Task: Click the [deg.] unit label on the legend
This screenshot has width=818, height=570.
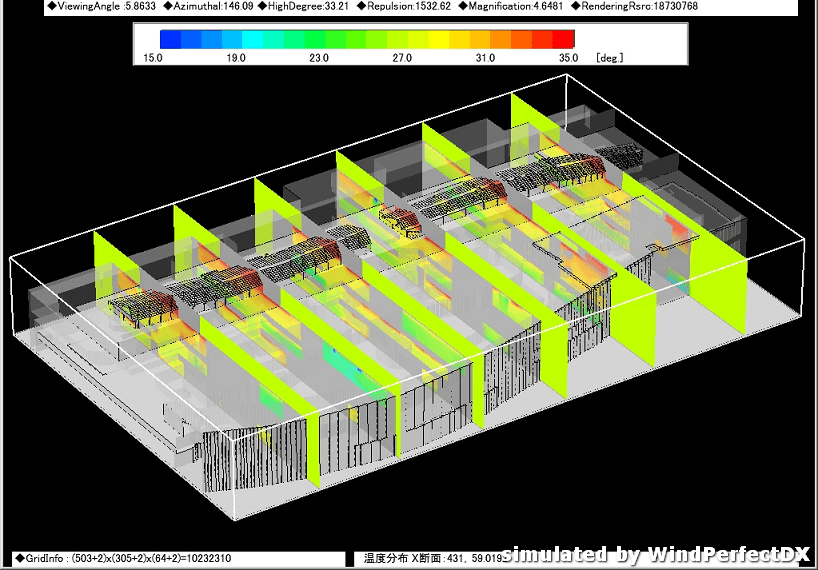Action: (609, 58)
